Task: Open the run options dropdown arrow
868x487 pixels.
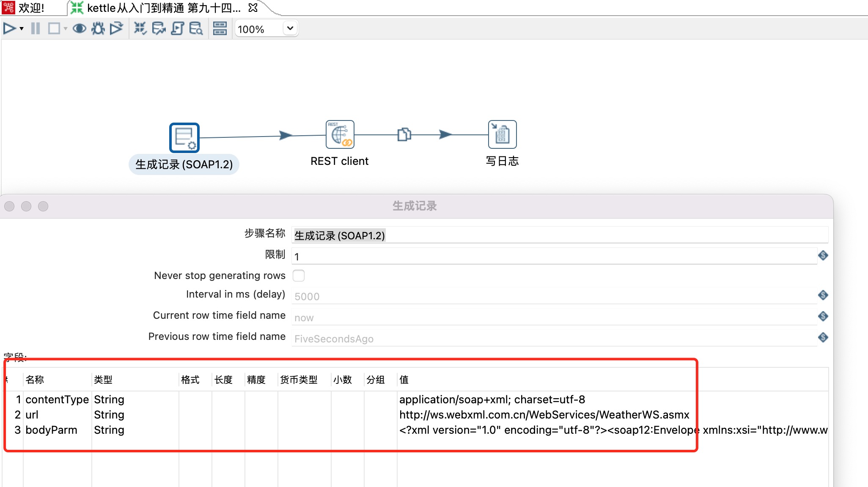Action: tap(22, 29)
